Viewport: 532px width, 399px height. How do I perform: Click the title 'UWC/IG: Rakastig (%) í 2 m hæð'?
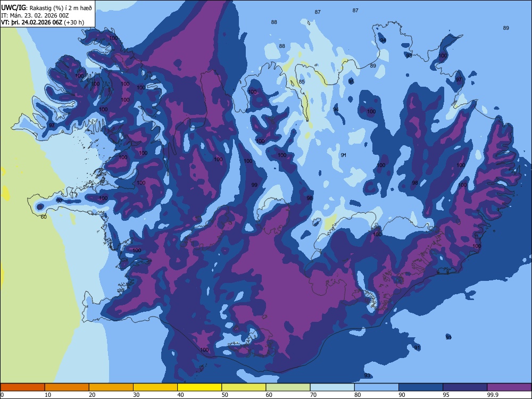[x=46, y=8]
